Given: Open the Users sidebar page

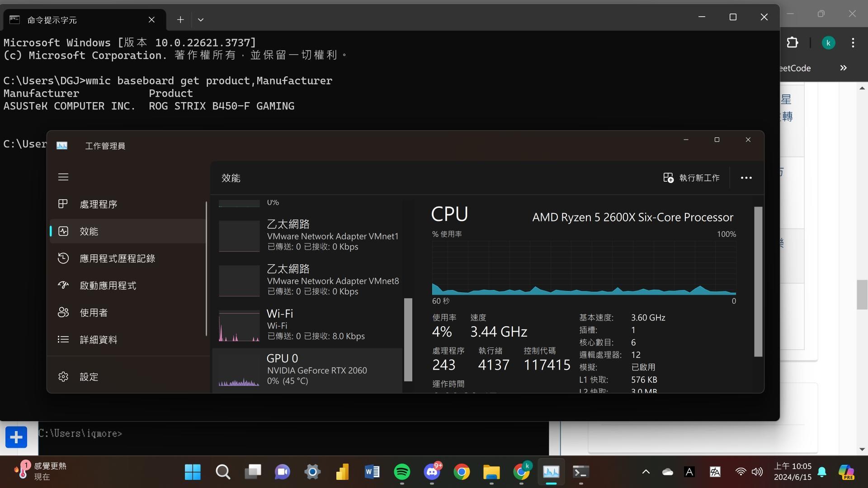Looking at the screenshot, I should (94, 313).
